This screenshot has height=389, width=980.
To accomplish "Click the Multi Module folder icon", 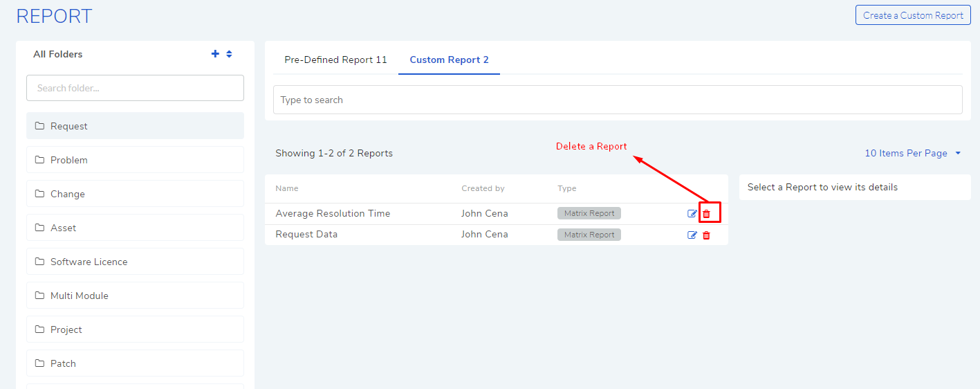I will tap(39, 296).
